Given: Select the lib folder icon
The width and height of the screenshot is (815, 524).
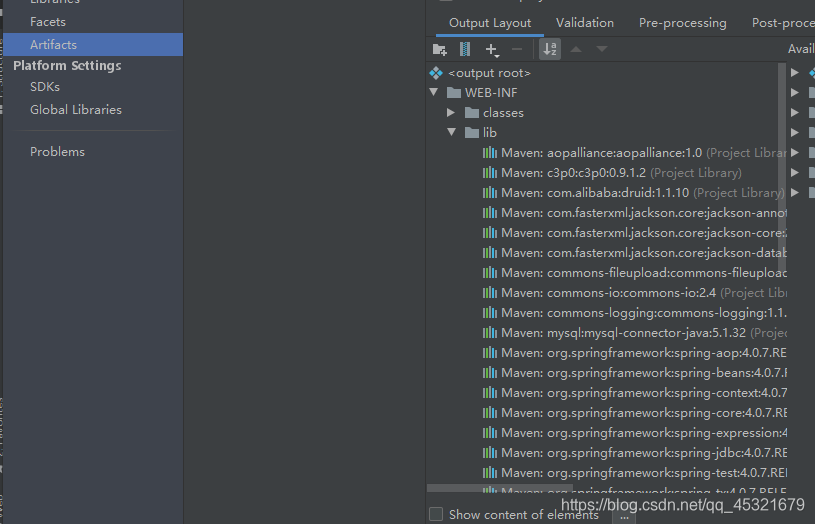Looking at the screenshot, I should (472, 133).
